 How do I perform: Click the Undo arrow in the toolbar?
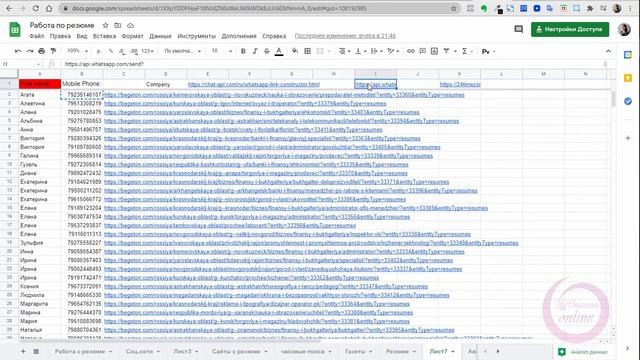click(18, 51)
